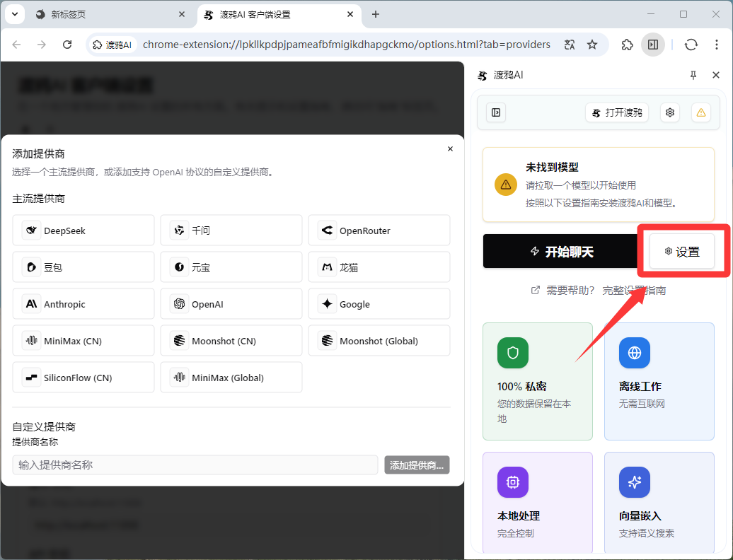733x560 pixels.
Task: Select the SiliconFlow (CN) provider
Action: click(83, 378)
